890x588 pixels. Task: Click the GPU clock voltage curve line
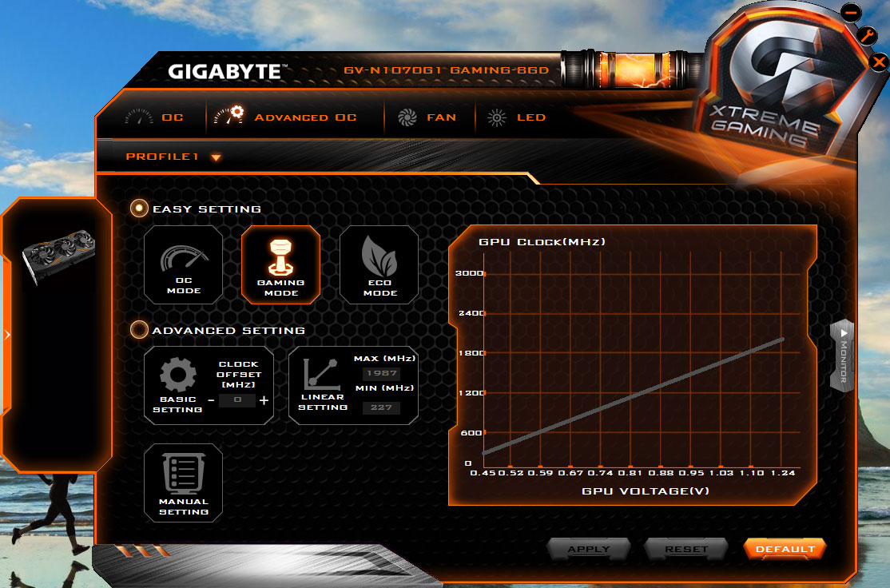tap(633, 396)
